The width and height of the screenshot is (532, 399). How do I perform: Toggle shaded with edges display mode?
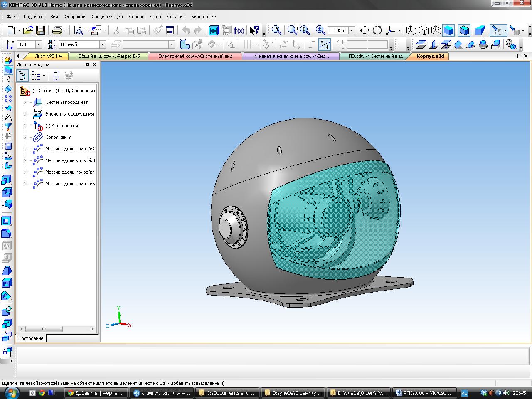(464, 30)
